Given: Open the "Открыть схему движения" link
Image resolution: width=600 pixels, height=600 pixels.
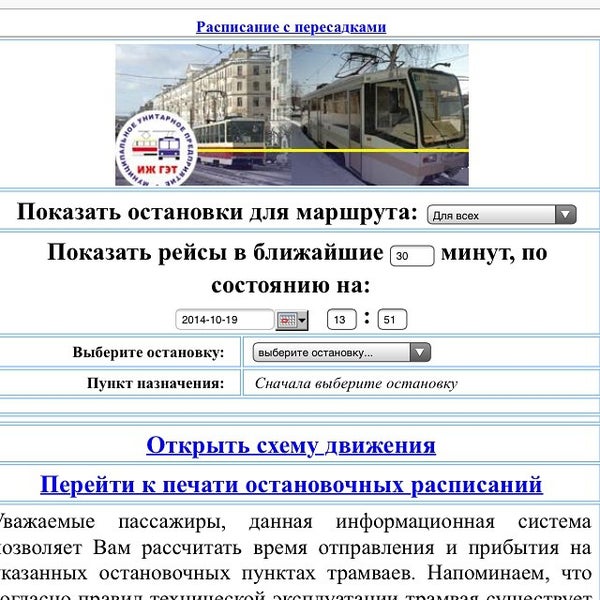Looking at the screenshot, I should [291, 445].
